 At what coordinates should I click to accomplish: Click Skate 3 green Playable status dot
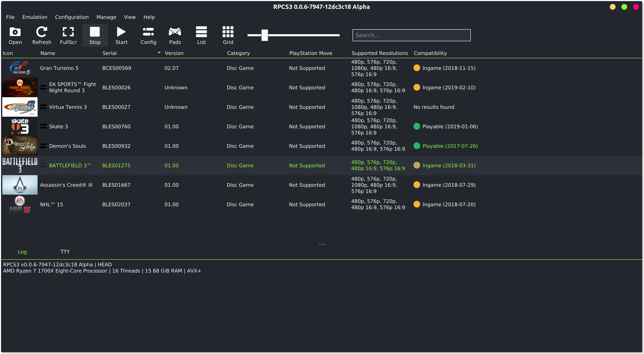point(416,126)
